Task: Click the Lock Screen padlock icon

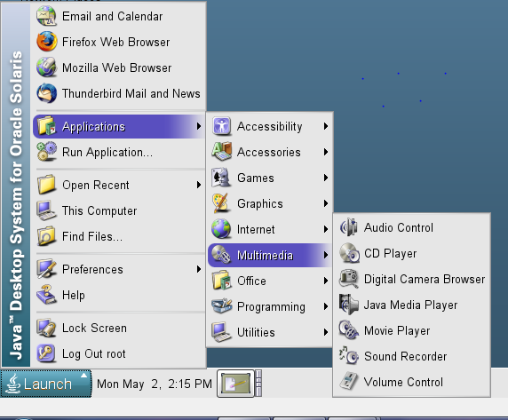Action: click(x=46, y=328)
